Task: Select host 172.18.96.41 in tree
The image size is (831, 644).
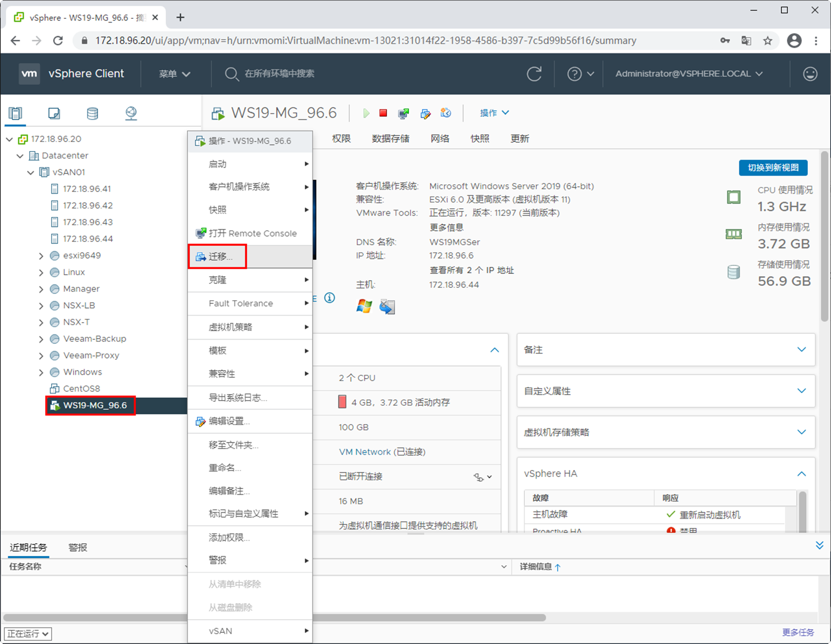Action: pyautogui.click(x=87, y=189)
